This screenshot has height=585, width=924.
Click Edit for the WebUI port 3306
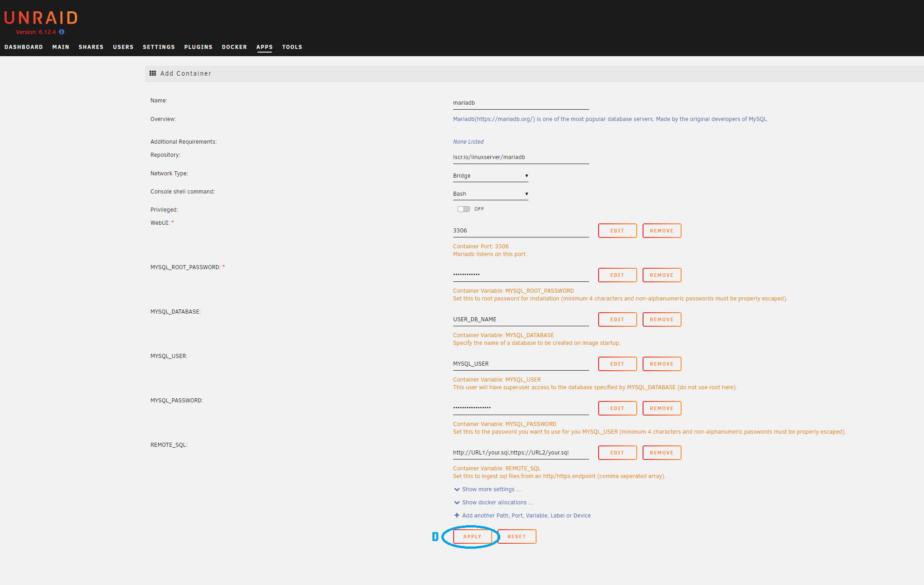click(x=617, y=231)
